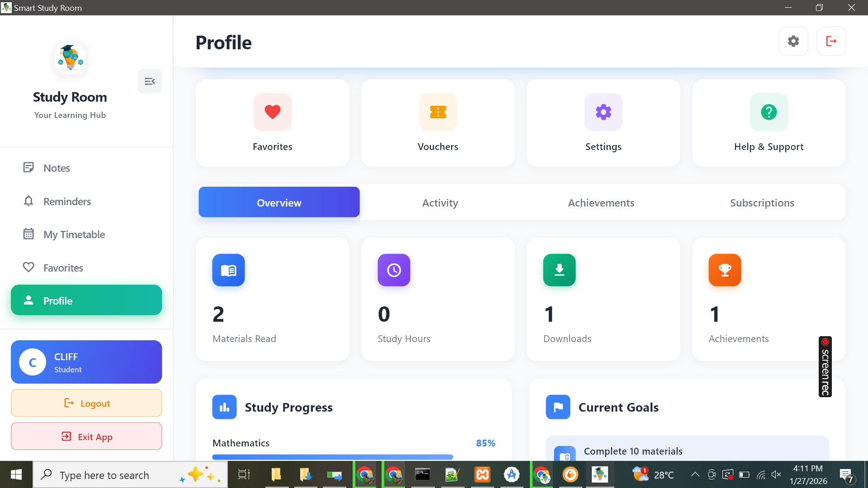Screen dimensions: 868x488
Task: Open Reminders in the sidebar
Action: [66, 201]
